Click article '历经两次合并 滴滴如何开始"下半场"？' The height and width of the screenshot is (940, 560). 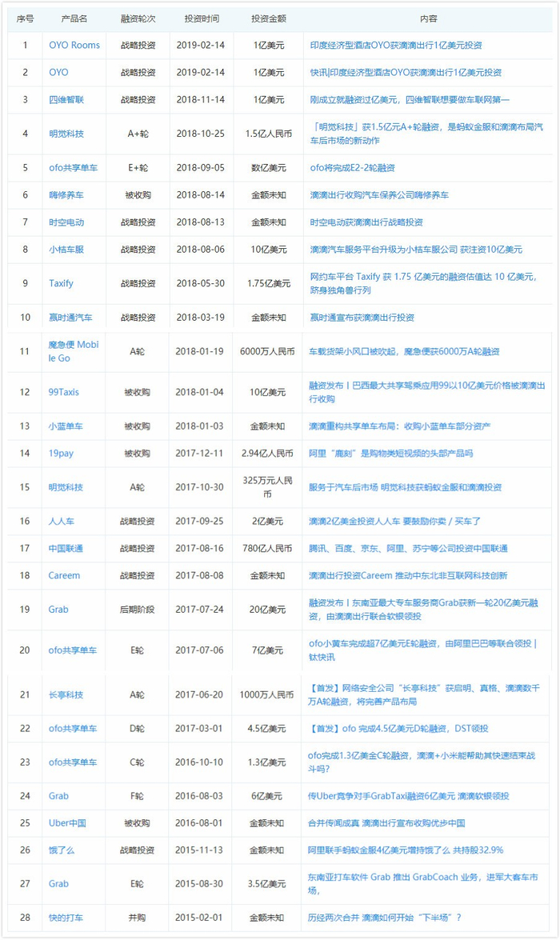[385, 918]
